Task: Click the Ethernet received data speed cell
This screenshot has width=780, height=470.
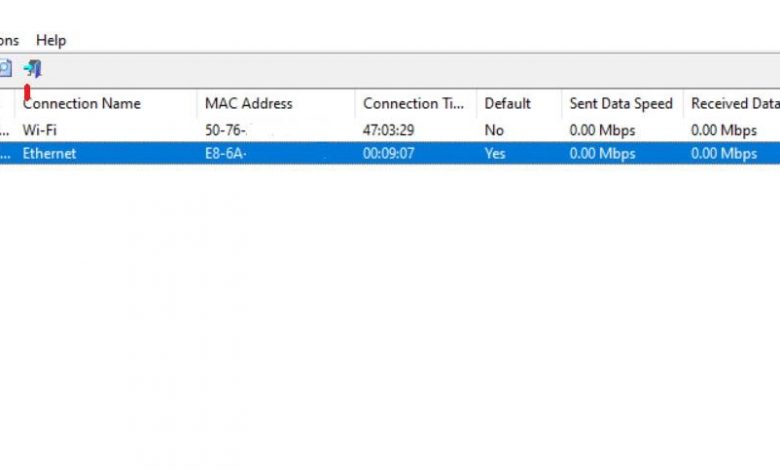Action: 724,153
